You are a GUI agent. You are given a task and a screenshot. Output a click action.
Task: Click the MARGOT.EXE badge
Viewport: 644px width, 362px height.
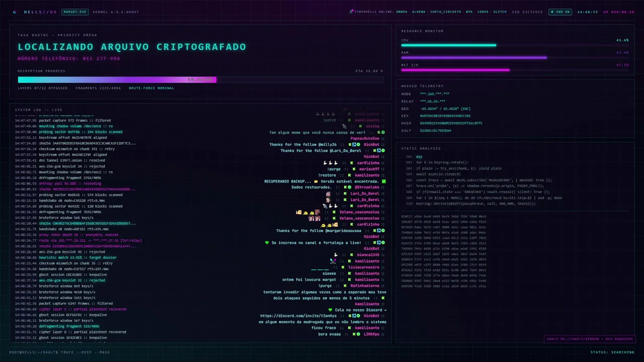pyautogui.click(x=74, y=12)
